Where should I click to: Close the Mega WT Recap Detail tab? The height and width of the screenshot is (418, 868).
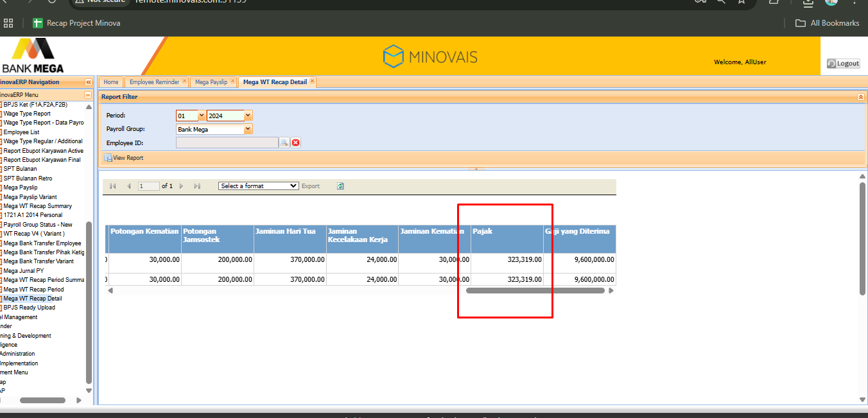click(312, 82)
